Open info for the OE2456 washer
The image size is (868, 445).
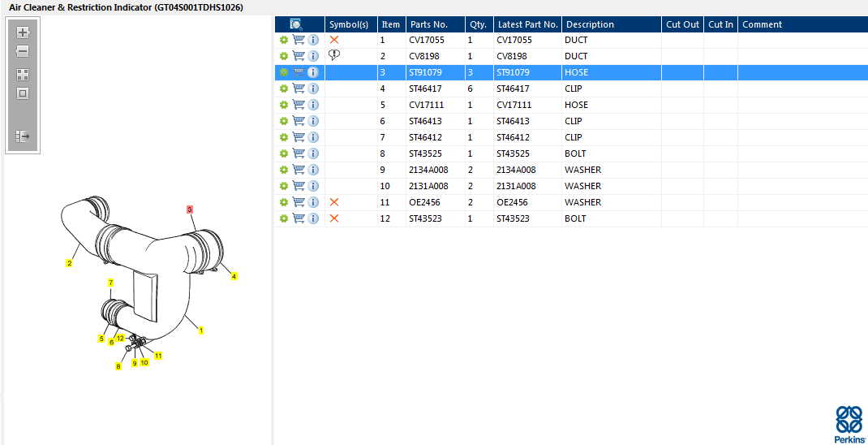(x=313, y=202)
